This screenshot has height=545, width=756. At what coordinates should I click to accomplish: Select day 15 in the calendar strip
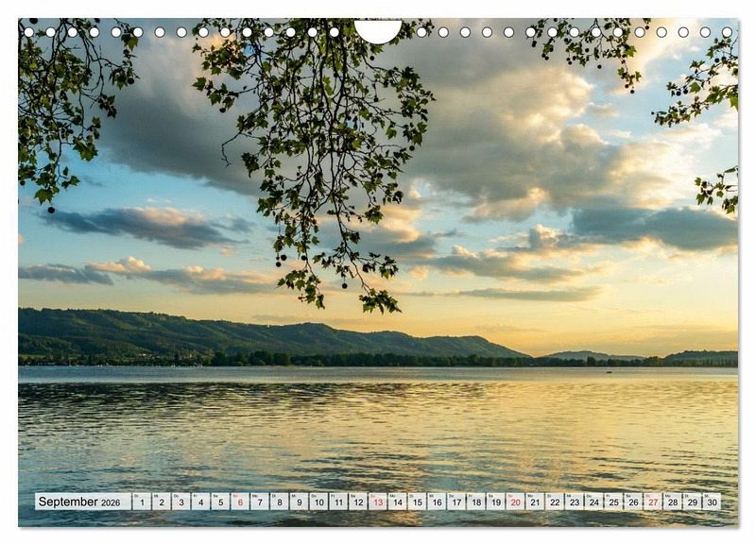(x=418, y=502)
